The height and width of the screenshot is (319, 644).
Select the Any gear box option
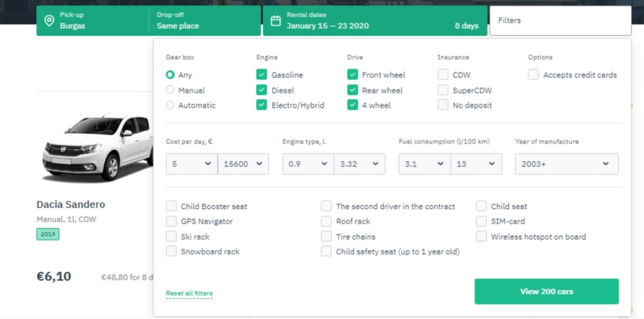(170, 75)
